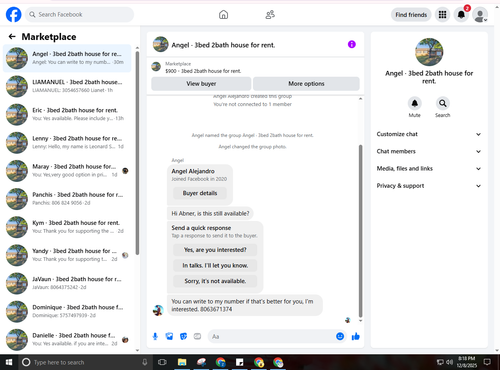The image size is (500, 370).
Task: Mute the conversation with bell icon
Action: point(415,103)
